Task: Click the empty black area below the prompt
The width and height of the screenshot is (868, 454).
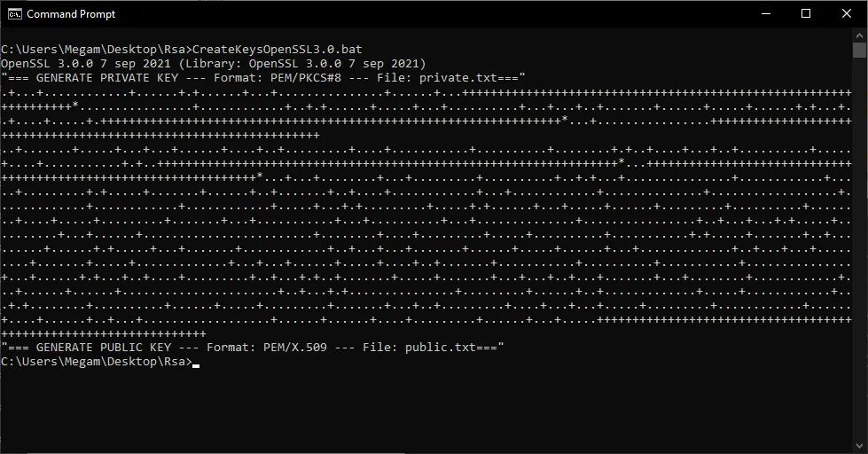Action: (426, 410)
